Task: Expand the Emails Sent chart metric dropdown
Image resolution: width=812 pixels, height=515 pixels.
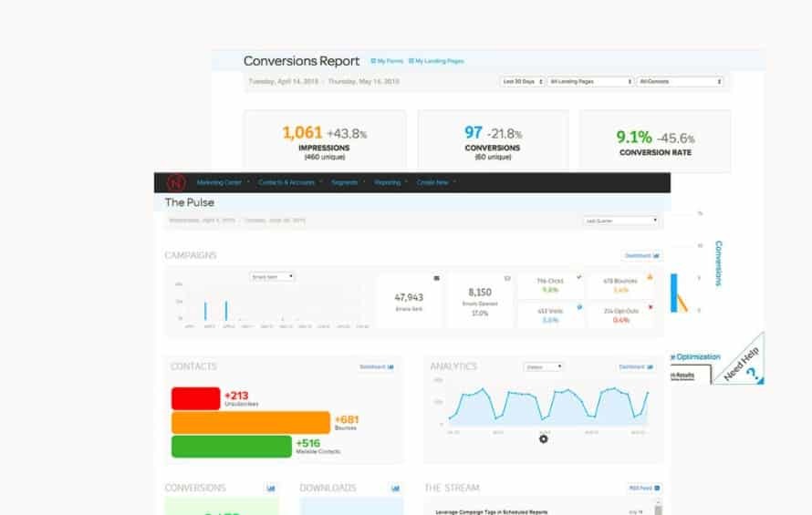Action: tap(273, 276)
